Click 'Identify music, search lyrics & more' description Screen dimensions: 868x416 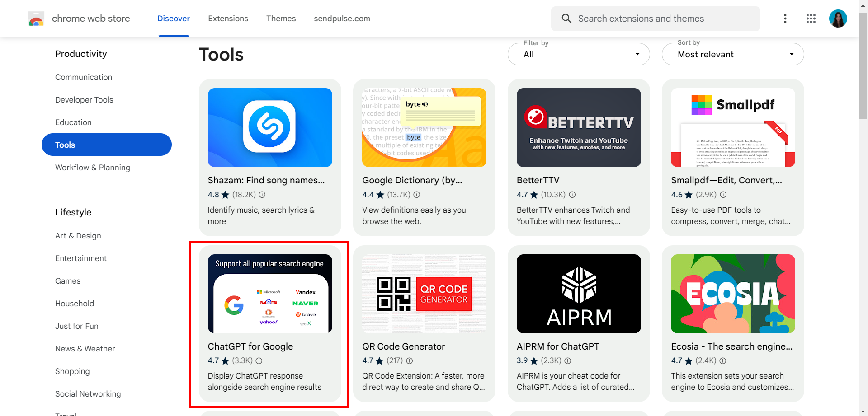point(261,216)
